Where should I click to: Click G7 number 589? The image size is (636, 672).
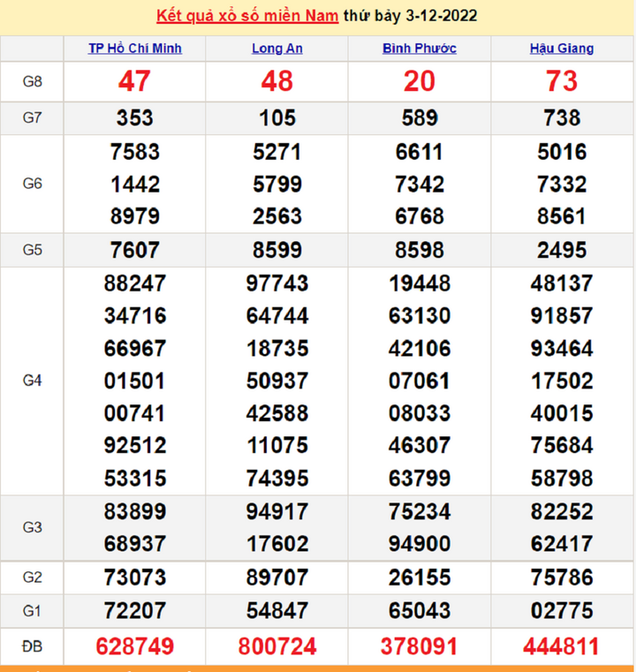click(x=420, y=117)
